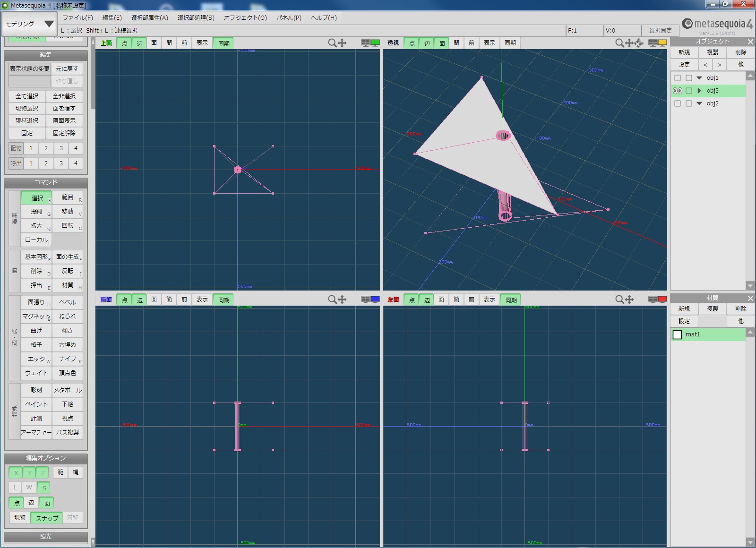
Task: Select the 拡大 (Scale) tool
Action: [x=36, y=226]
